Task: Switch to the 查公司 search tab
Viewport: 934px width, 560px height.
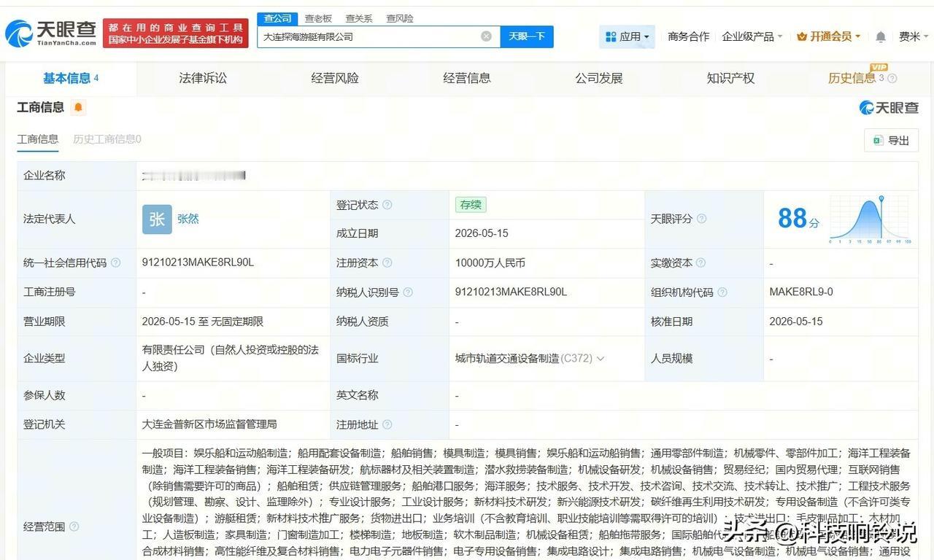Action: click(278, 18)
